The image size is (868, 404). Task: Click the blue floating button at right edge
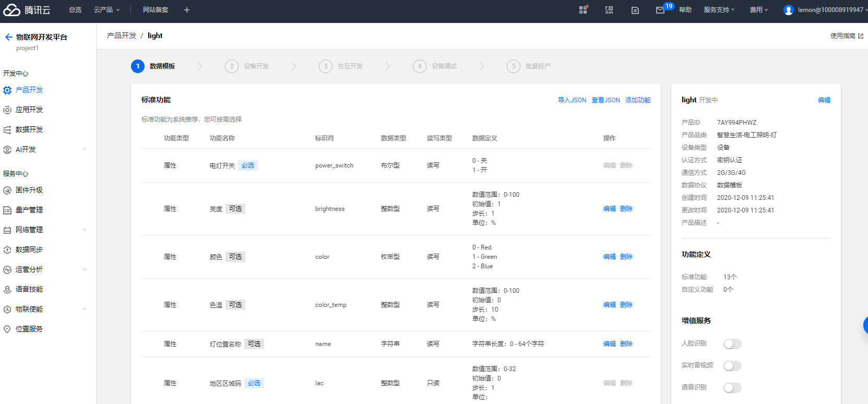coord(865,325)
